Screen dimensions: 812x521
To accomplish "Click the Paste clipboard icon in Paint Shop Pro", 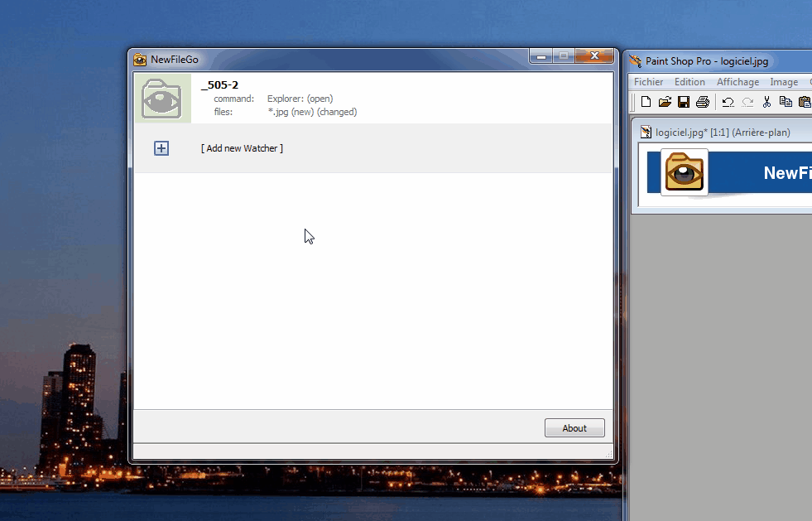I will point(805,102).
